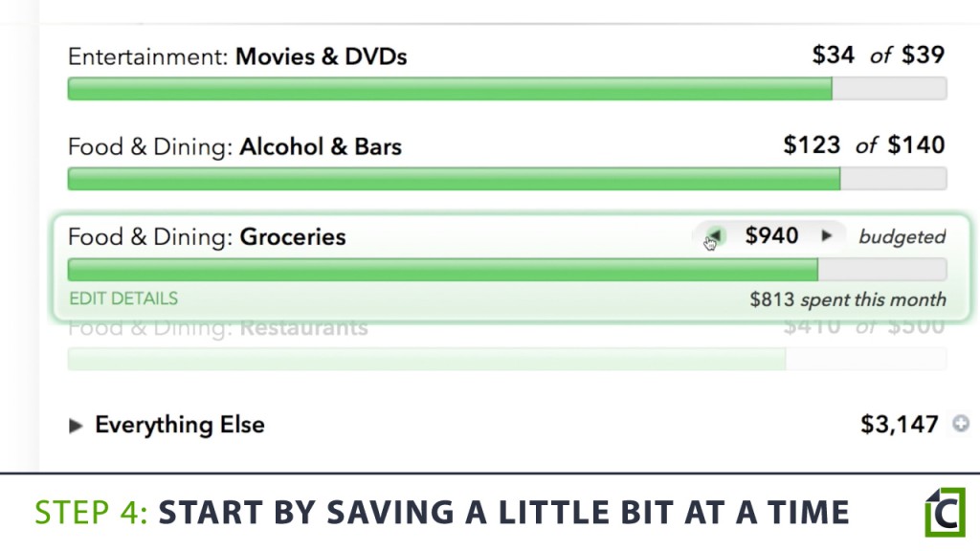Viewport: 980px width, 551px height.
Task: Select the faded Restaurants budget row label
Action: coord(218,328)
